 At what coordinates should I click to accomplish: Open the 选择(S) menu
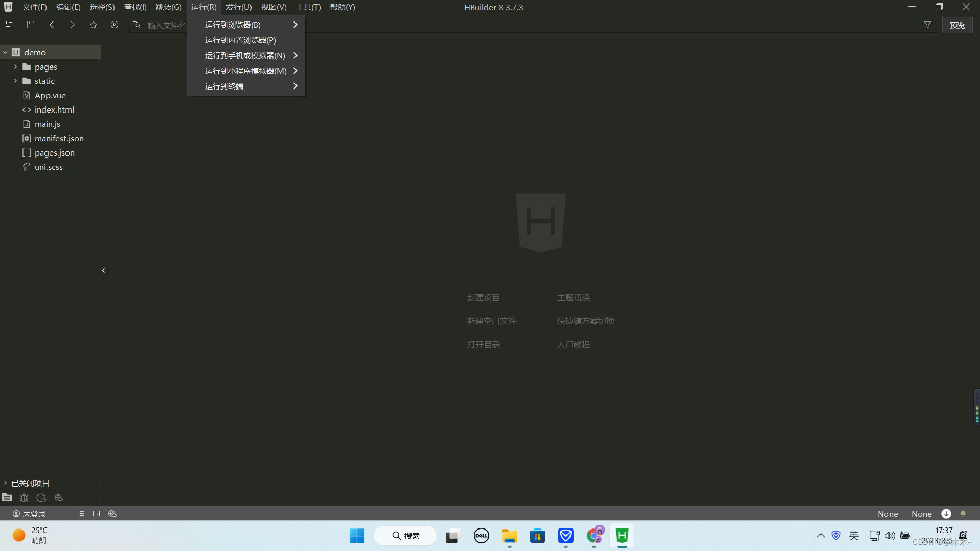click(102, 7)
